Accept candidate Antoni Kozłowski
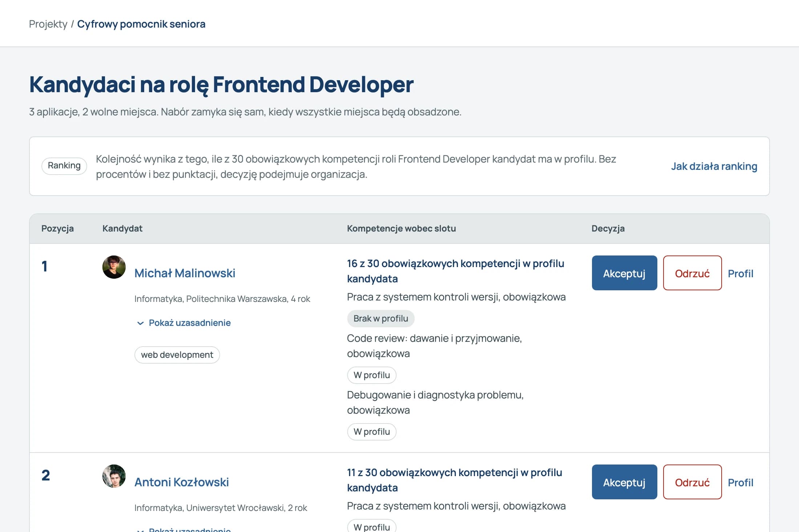 pyautogui.click(x=624, y=482)
